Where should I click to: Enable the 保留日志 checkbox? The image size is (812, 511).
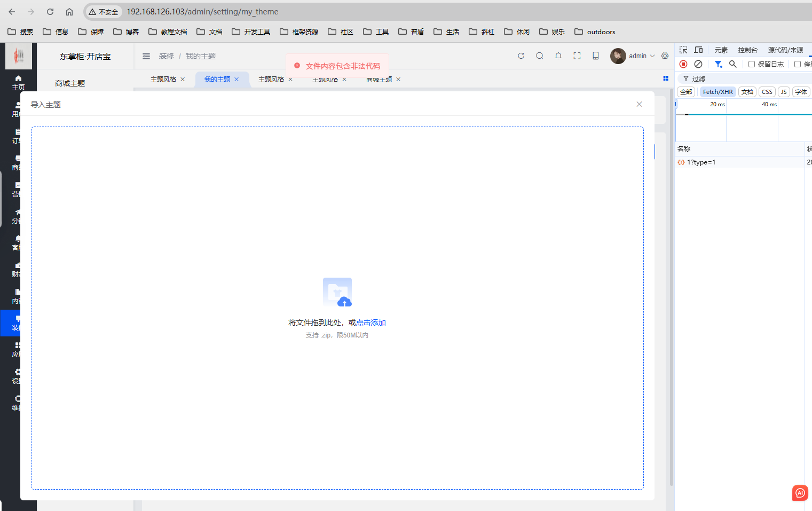click(752, 64)
